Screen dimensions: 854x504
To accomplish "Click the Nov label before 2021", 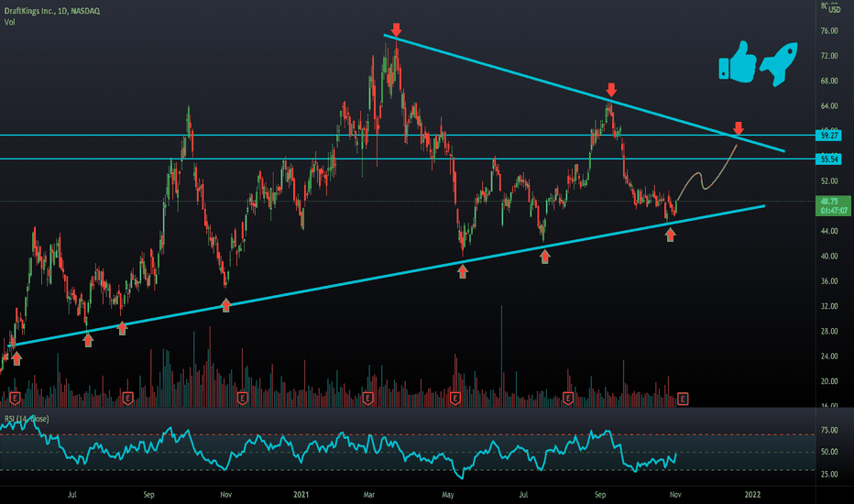I will click(225, 495).
